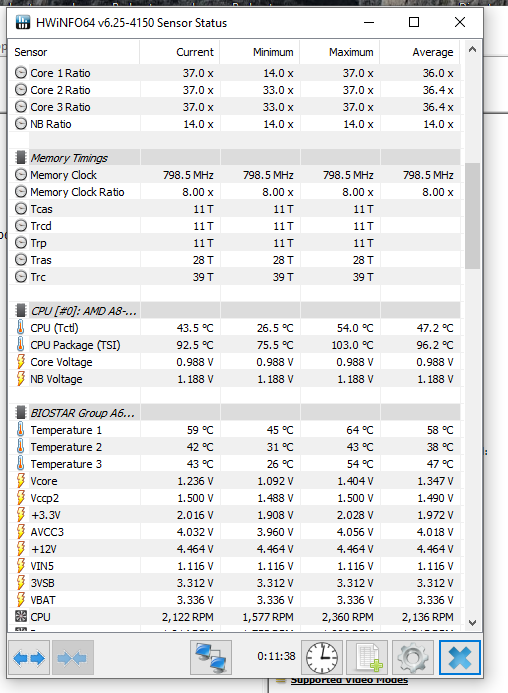Click thermometer icon beside CPU Package (TSI)
The width and height of the screenshot is (508, 693).
(20, 345)
